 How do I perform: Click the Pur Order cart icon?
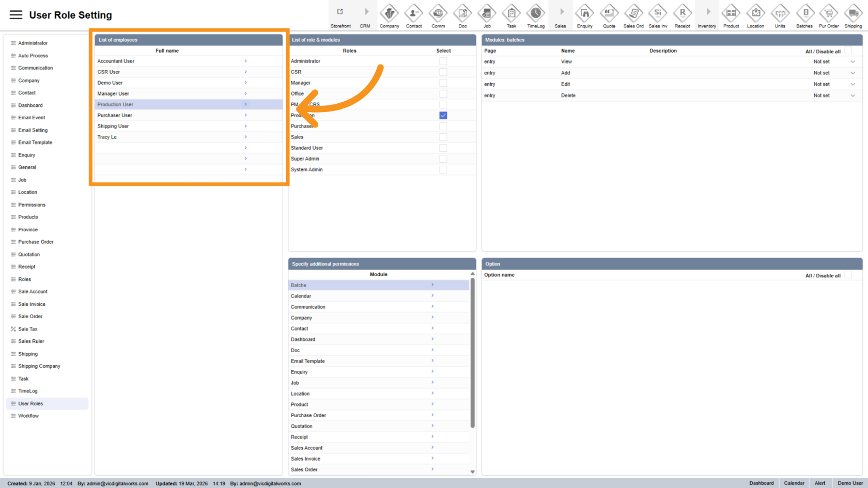[x=829, y=13]
